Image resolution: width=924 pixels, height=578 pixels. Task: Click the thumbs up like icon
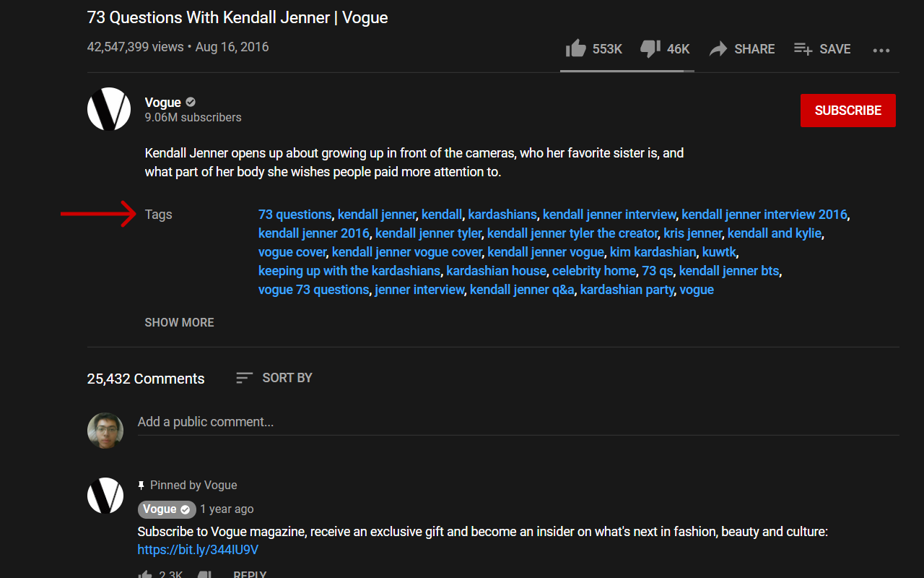point(575,48)
